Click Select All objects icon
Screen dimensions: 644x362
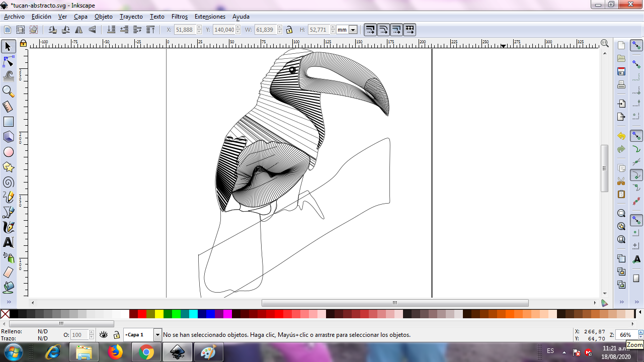(x=8, y=30)
